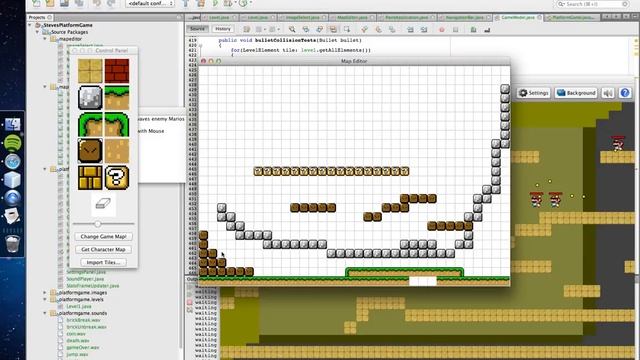Click the Get Character Map button
Image resolution: width=640 pixels, height=360 pixels.
point(103,249)
